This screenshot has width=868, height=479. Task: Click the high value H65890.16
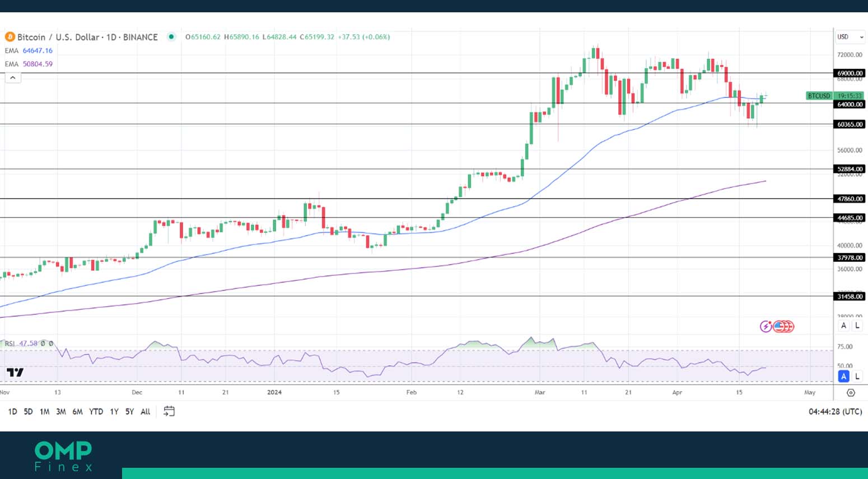pyautogui.click(x=241, y=37)
